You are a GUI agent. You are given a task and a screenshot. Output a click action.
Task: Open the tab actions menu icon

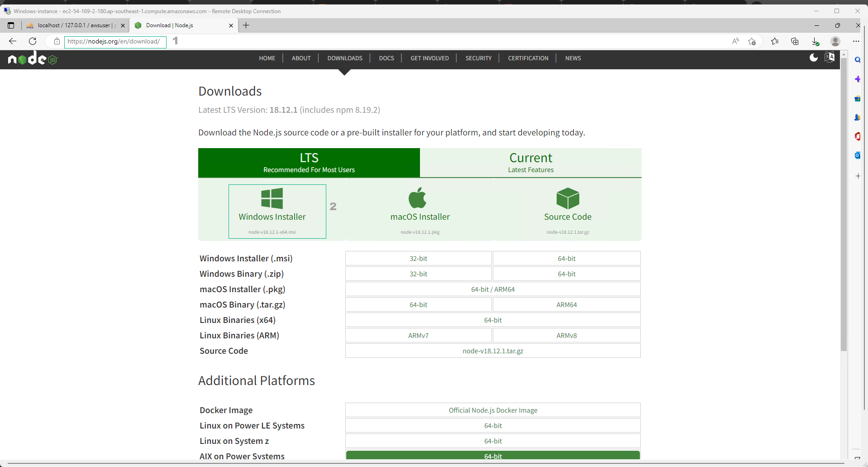click(x=11, y=25)
